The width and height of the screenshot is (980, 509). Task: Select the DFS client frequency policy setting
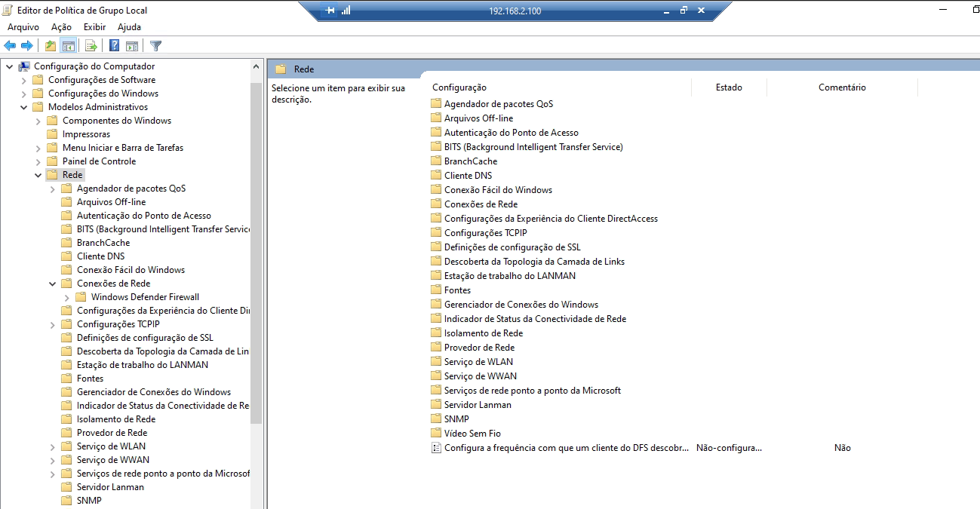pyautogui.click(x=560, y=448)
